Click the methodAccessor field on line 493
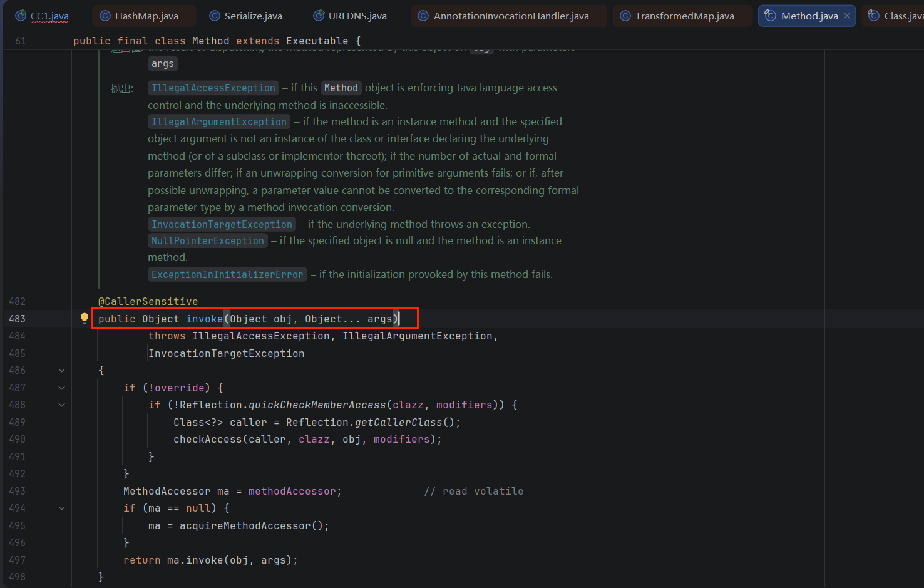Screen dimensions: 924x588 292,492
